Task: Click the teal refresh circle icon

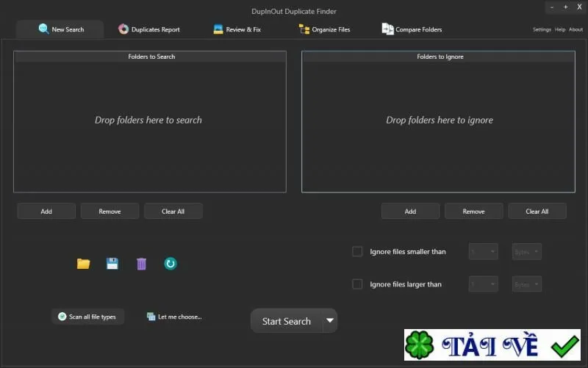Action: pos(171,264)
